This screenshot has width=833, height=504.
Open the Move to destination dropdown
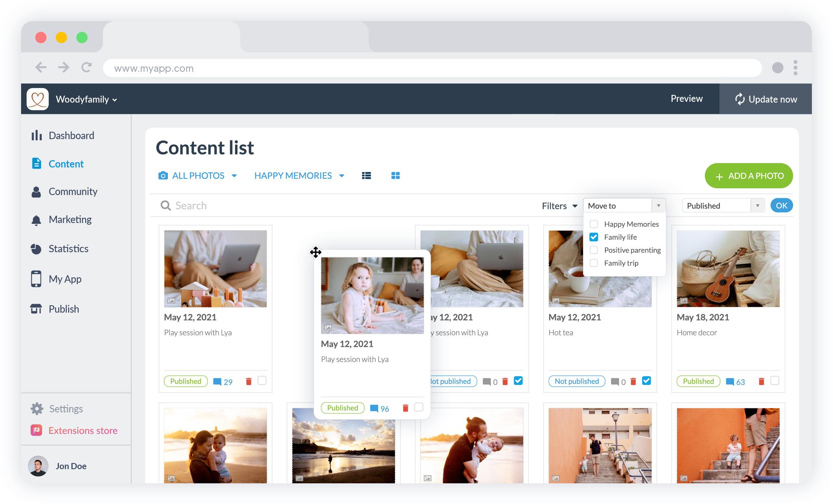659,206
